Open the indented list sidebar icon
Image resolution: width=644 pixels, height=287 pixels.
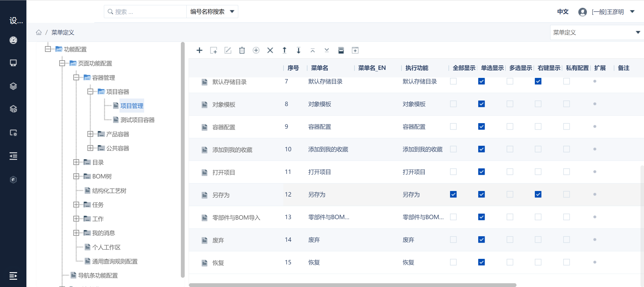click(13, 156)
